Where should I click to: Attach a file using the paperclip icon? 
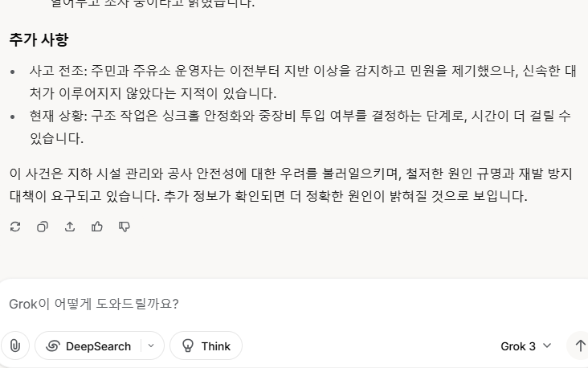(15, 346)
